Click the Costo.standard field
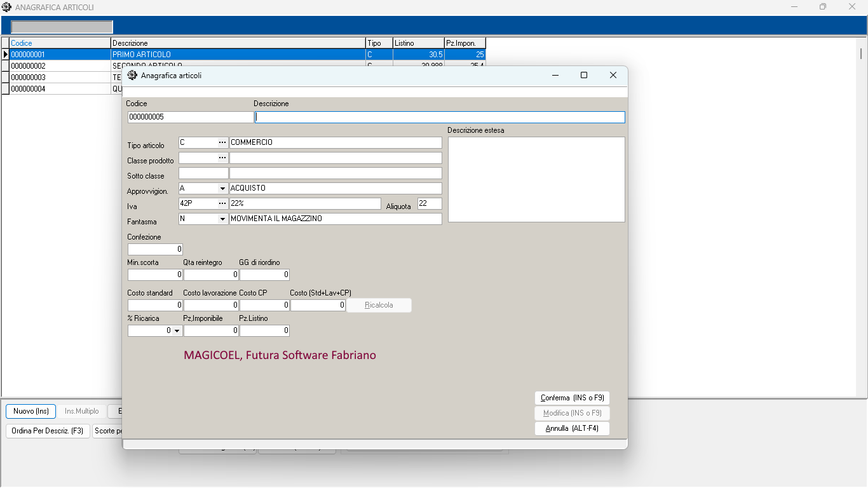Viewport: 868px width, 488px height. [x=155, y=305]
